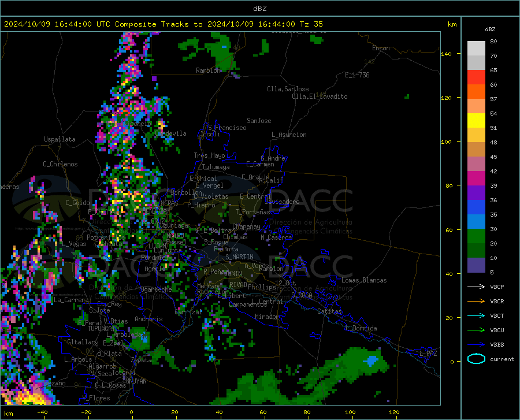The height and width of the screenshot is (420, 520).
Task: Click the 'Tulumaya' town label
Action: (x=216, y=167)
